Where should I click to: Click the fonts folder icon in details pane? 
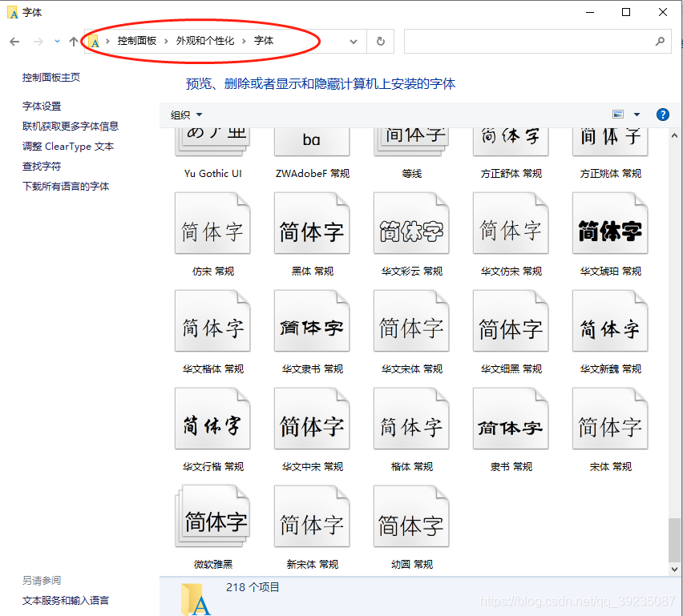coord(196,599)
